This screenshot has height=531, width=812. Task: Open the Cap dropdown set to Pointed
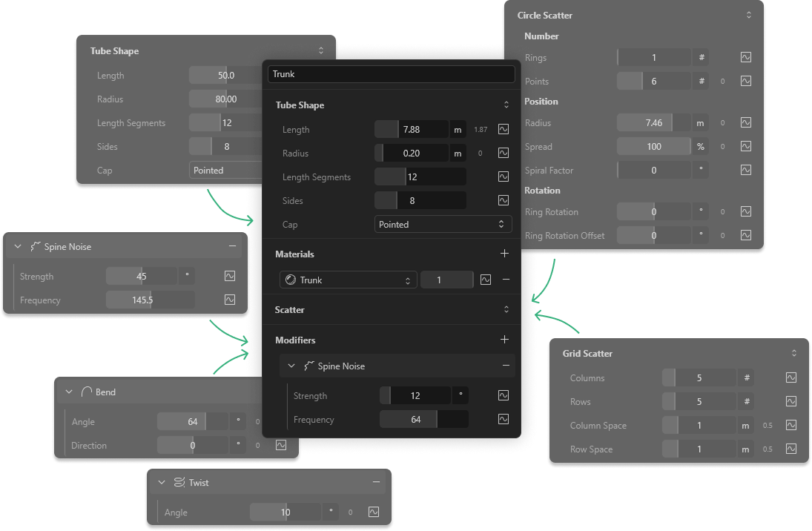tap(442, 225)
